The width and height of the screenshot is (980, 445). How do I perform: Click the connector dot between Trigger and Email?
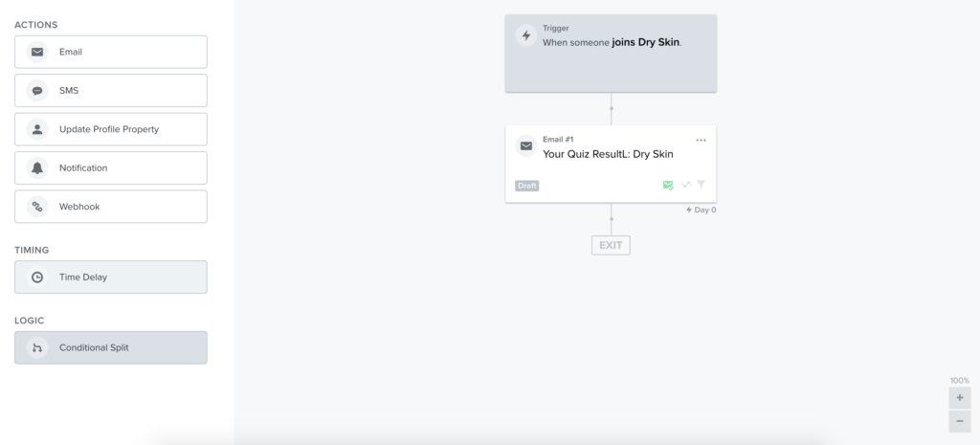point(612,109)
